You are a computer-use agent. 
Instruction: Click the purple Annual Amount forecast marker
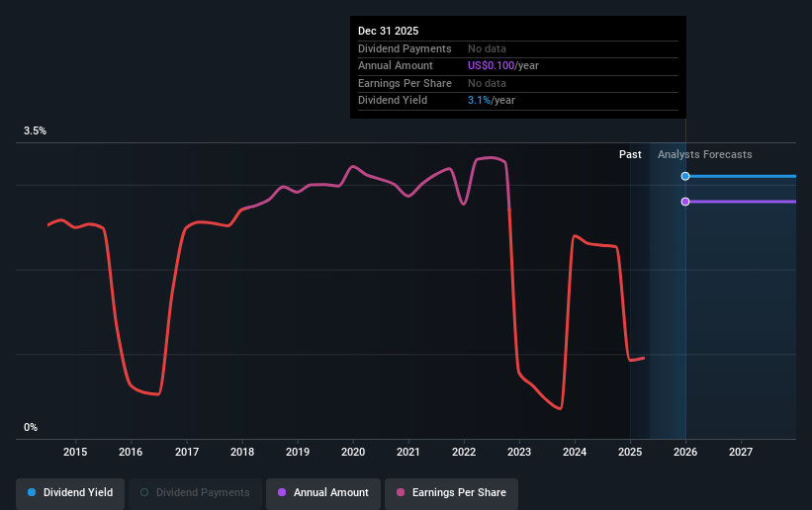pyautogui.click(x=685, y=202)
